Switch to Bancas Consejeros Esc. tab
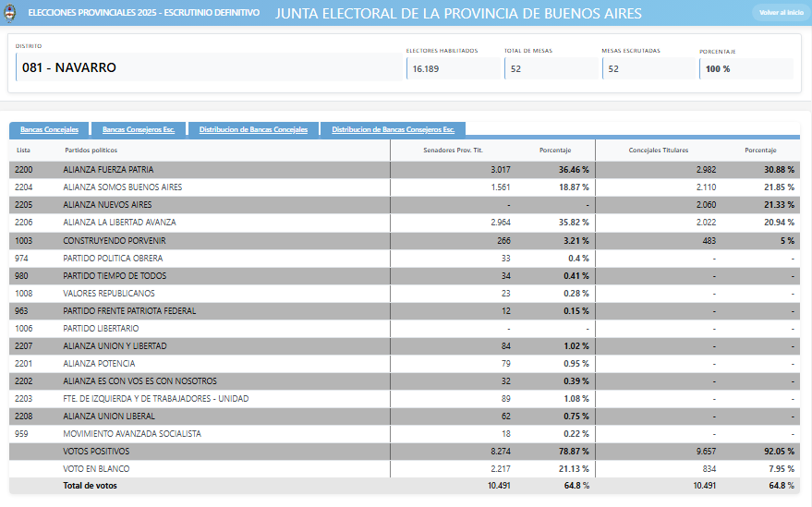812x507 pixels. (x=139, y=129)
